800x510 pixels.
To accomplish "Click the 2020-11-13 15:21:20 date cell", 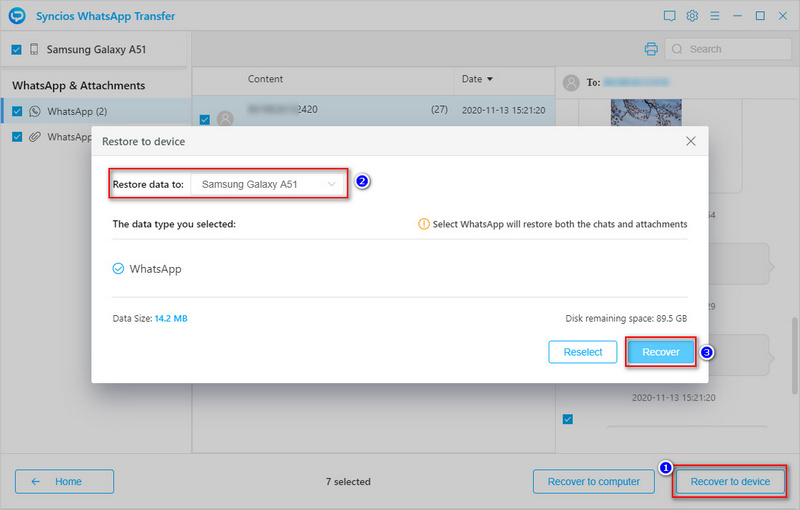I will coord(504,110).
